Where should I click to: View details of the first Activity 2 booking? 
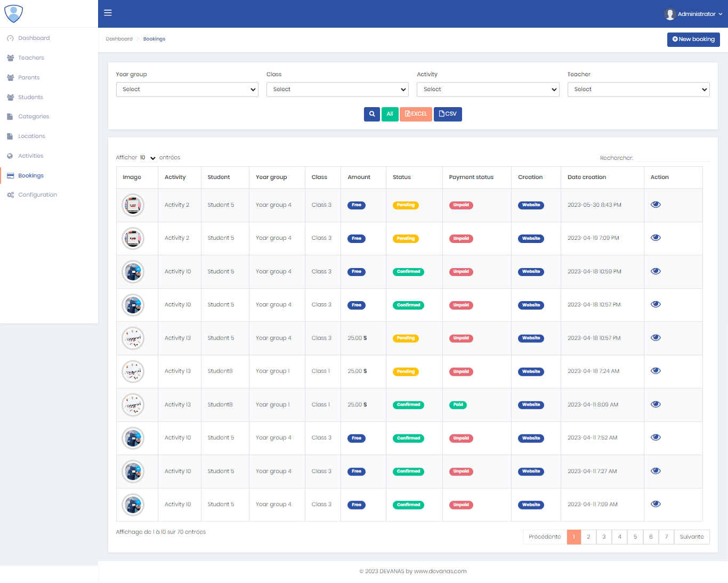coord(656,204)
